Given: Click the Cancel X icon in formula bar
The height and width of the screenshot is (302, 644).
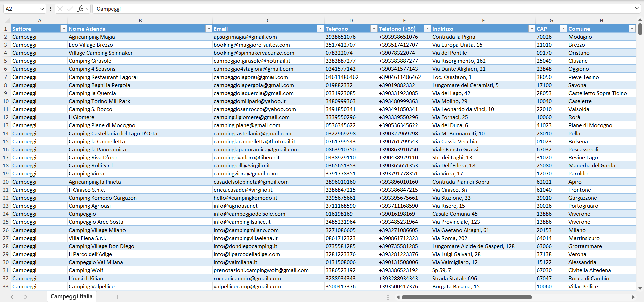Looking at the screenshot, I should click(x=60, y=9).
